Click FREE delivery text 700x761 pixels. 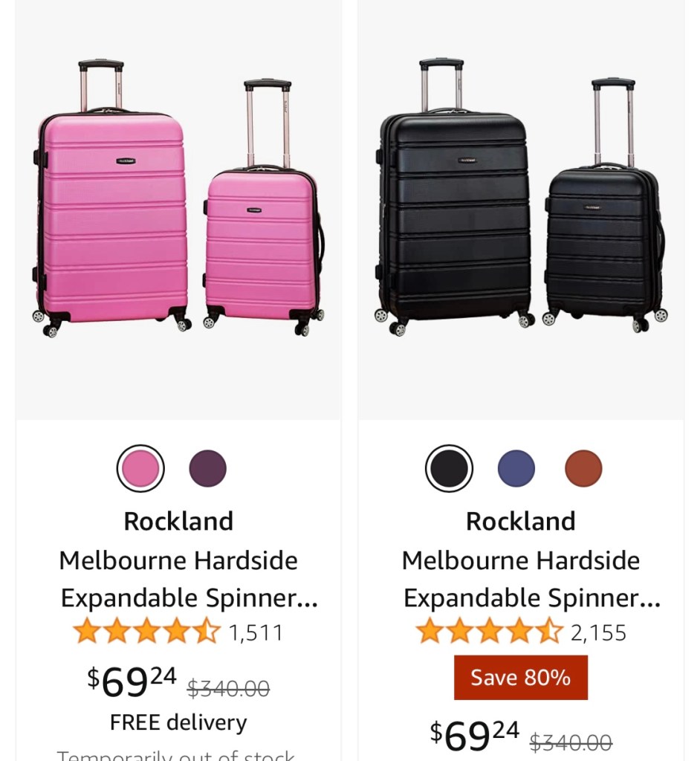click(x=178, y=722)
